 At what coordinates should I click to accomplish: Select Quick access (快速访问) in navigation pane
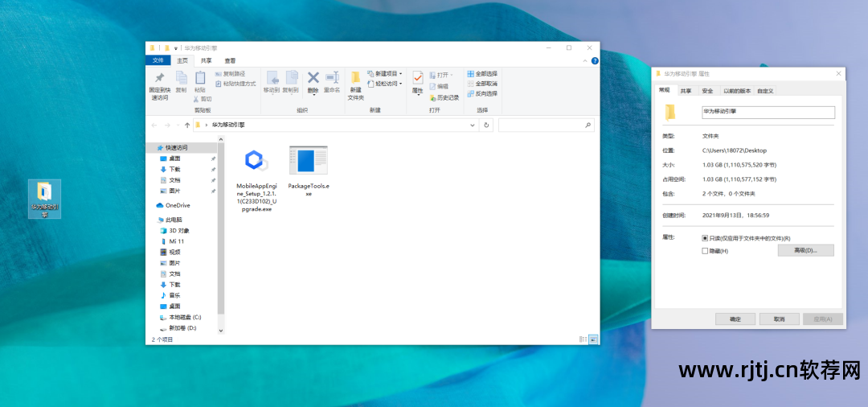coord(182,148)
